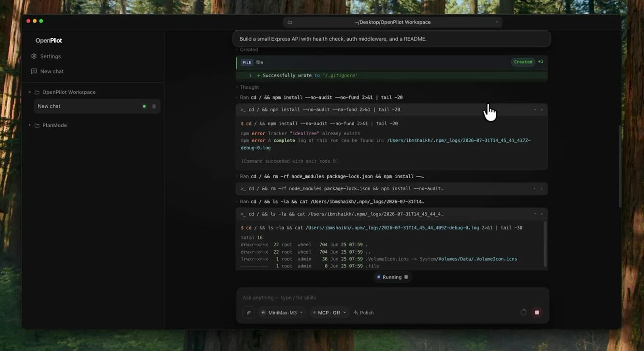Click the main chat vertical scrollbar

pos(620,166)
